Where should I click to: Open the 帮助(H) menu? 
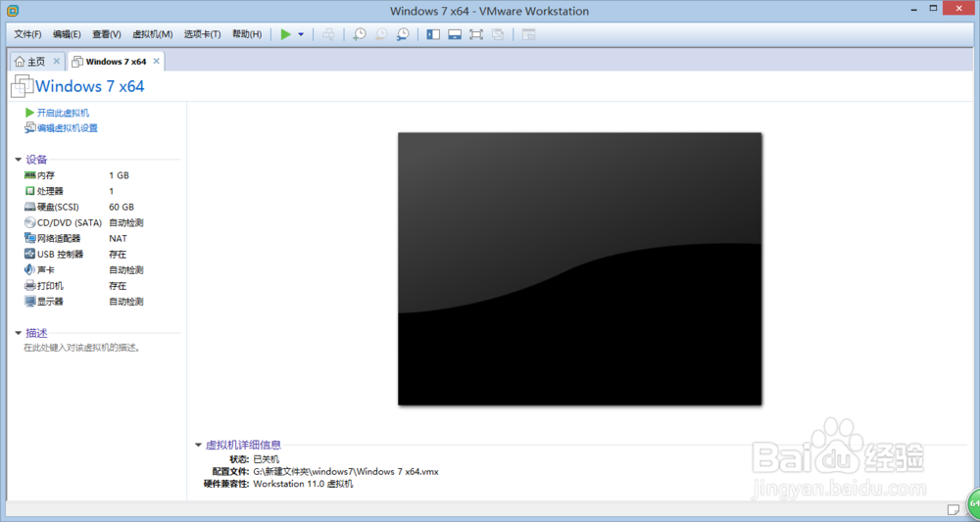[247, 34]
